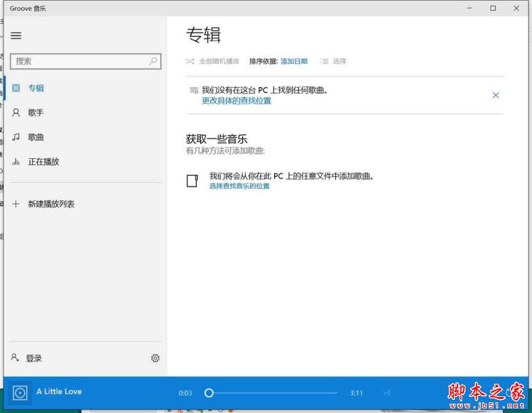Open 选择查找音乐的位置 link
532x413 pixels.
[240, 187]
